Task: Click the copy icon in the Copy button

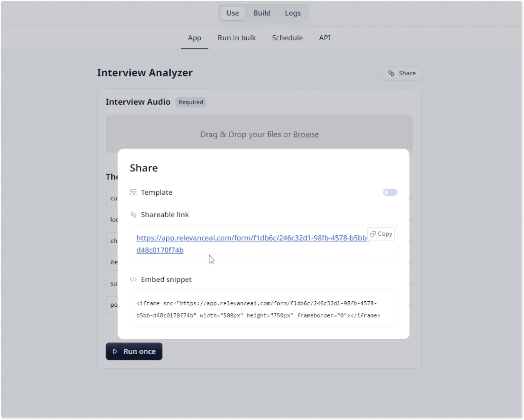Action: click(x=373, y=234)
